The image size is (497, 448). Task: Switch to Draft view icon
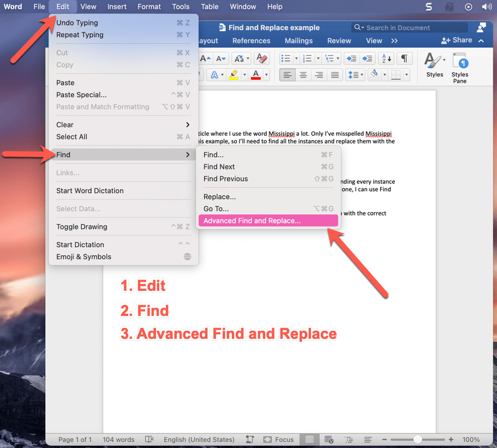point(368,439)
